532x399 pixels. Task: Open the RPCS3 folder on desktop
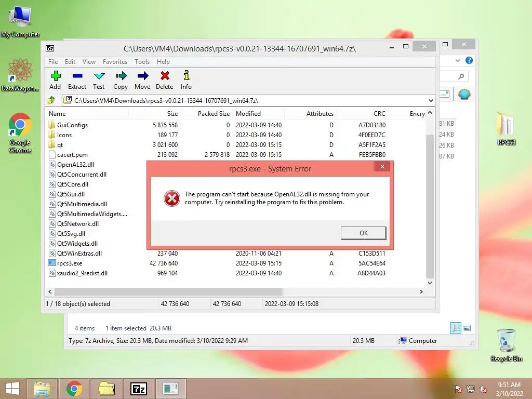pos(506,129)
